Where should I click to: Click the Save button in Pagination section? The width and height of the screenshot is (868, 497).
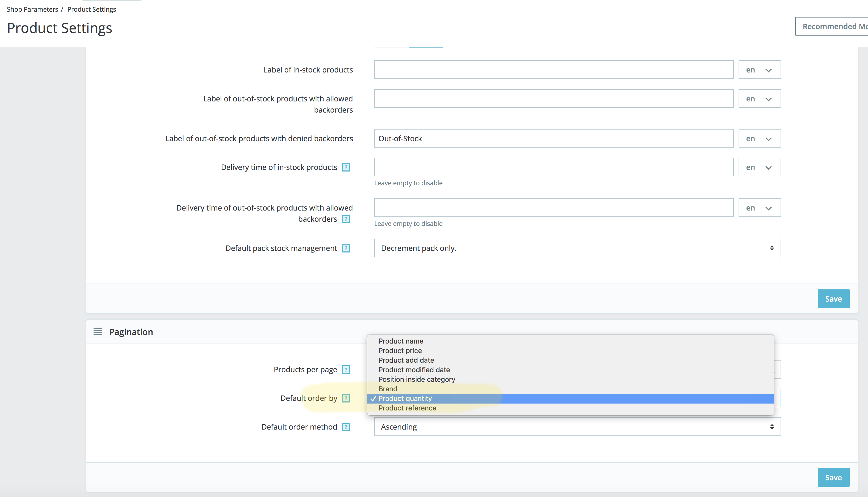[833, 477]
